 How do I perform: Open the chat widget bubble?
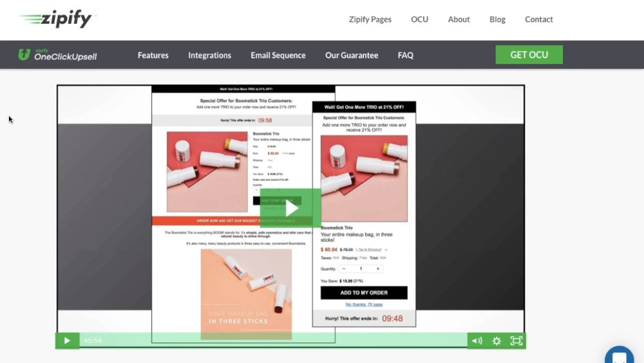point(619,356)
